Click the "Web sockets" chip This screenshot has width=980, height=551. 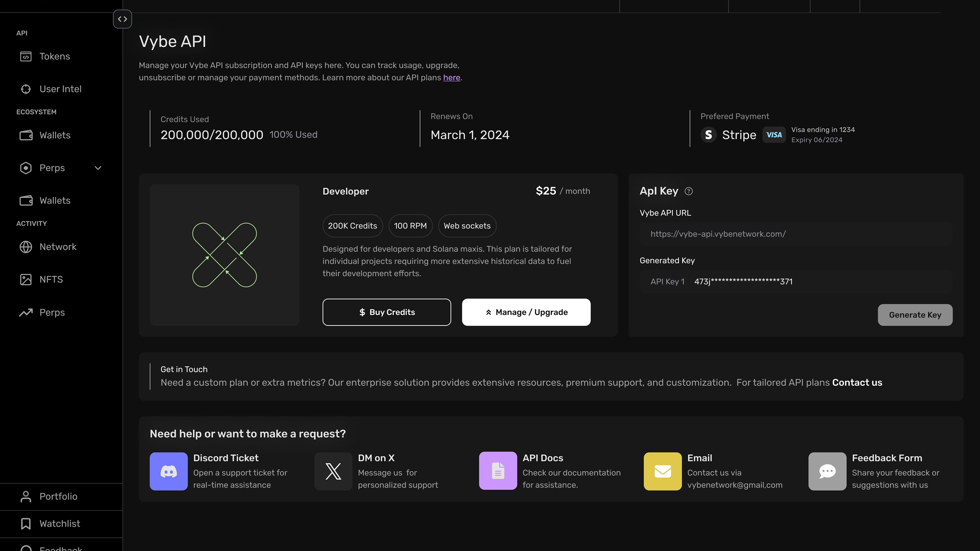tap(467, 226)
